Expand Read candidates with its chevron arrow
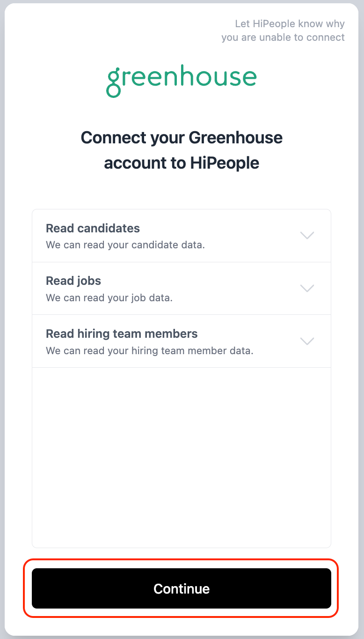This screenshot has width=364, height=639. [307, 235]
